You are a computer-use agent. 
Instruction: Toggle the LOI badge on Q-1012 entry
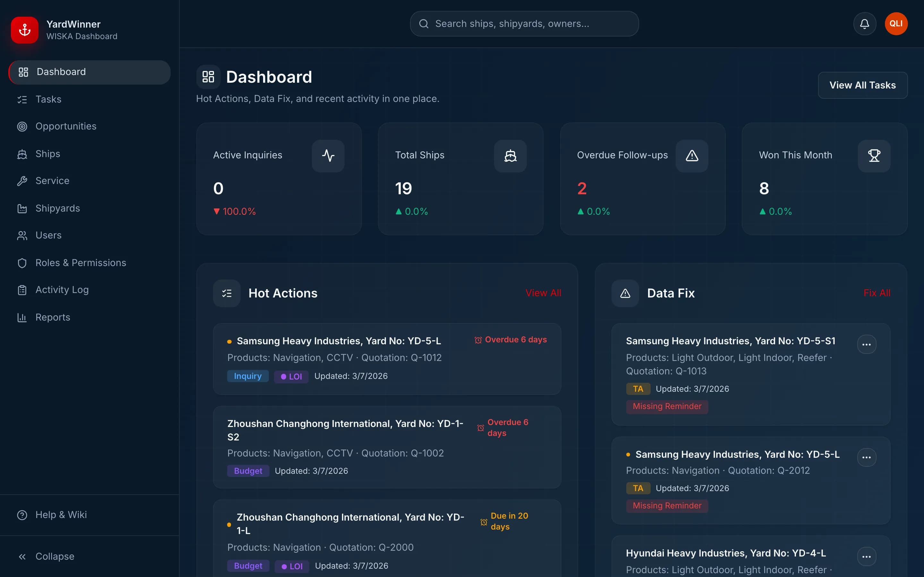pos(291,376)
